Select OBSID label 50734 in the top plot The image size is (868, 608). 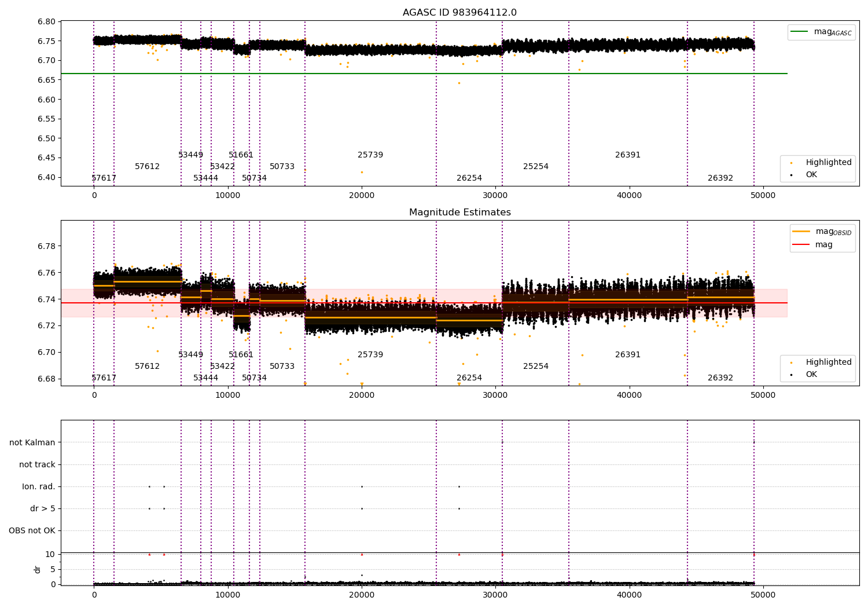point(255,178)
